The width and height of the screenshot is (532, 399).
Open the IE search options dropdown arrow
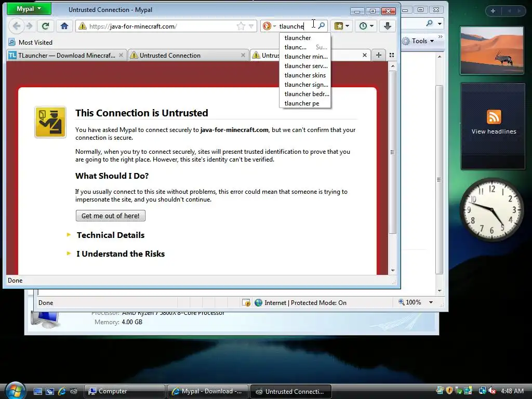point(440,23)
